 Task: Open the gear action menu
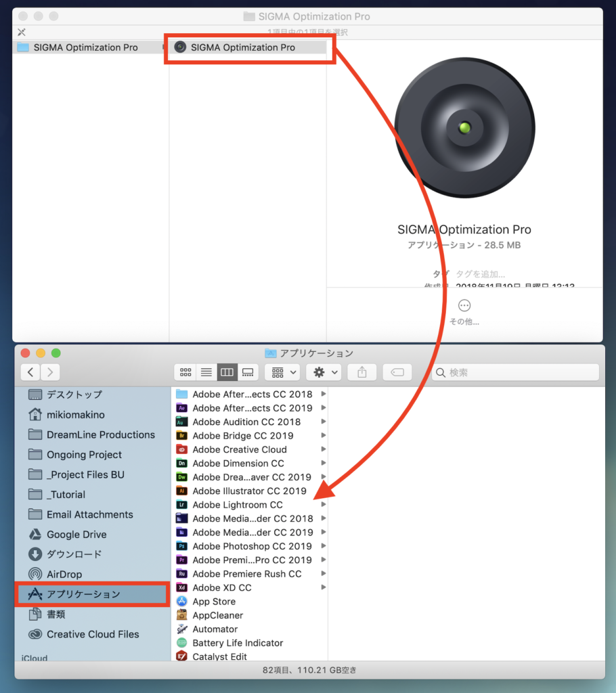pos(324,372)
